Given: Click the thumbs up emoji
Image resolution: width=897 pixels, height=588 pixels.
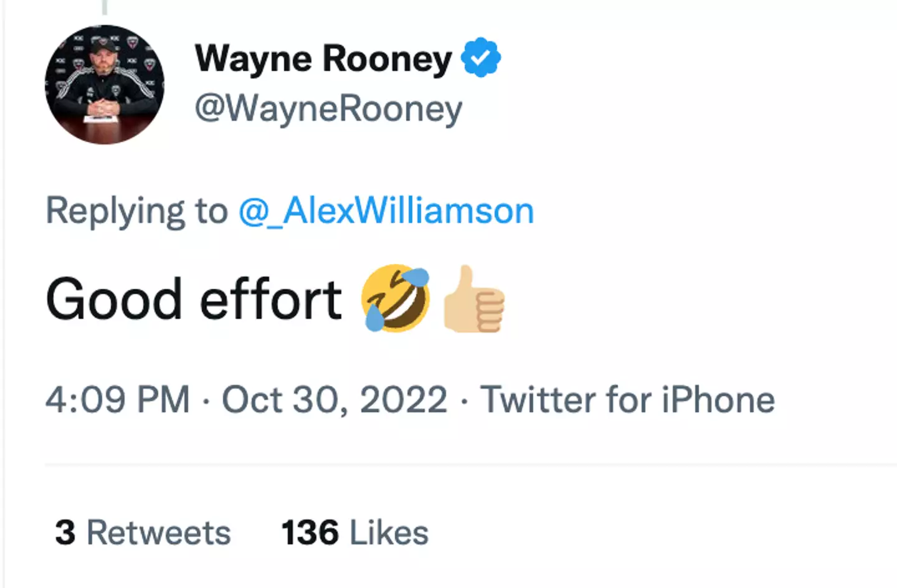Looking at the screenshot, I should click(473, 299).
